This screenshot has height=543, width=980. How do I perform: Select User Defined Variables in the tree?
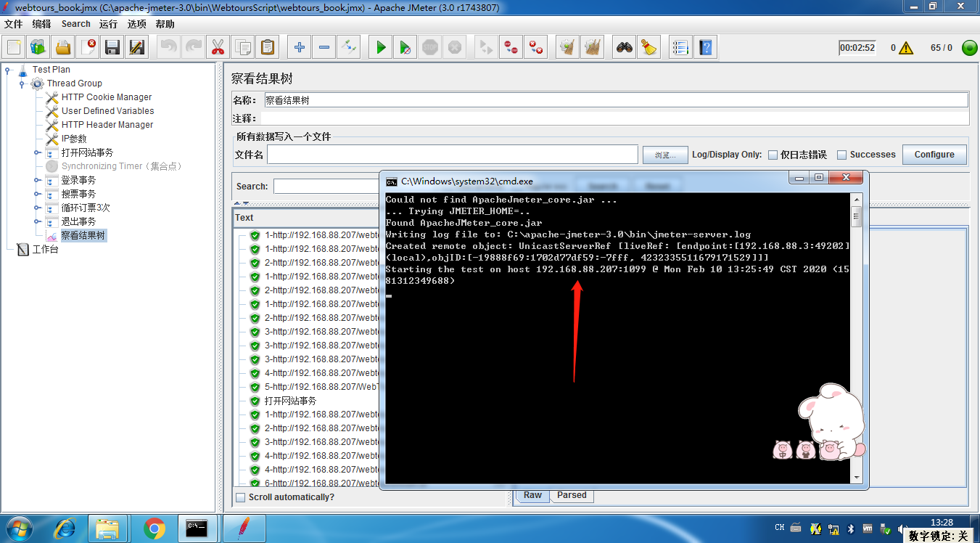tap(107, 111)
